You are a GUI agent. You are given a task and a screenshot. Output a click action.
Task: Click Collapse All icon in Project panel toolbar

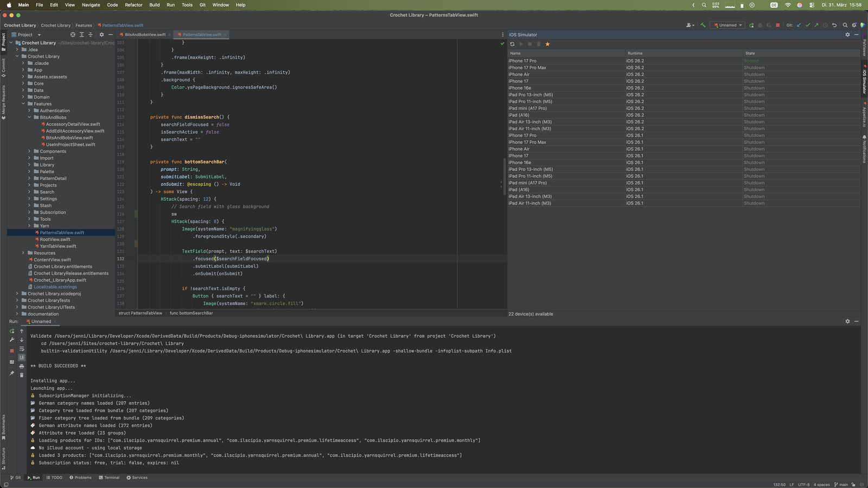click(x=91, y=35)
